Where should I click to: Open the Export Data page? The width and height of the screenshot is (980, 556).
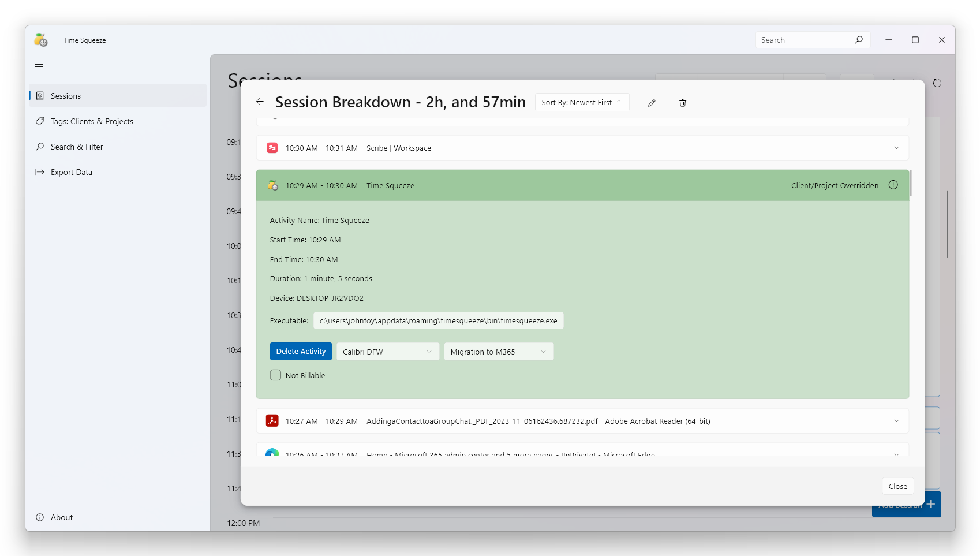(118, 172)
